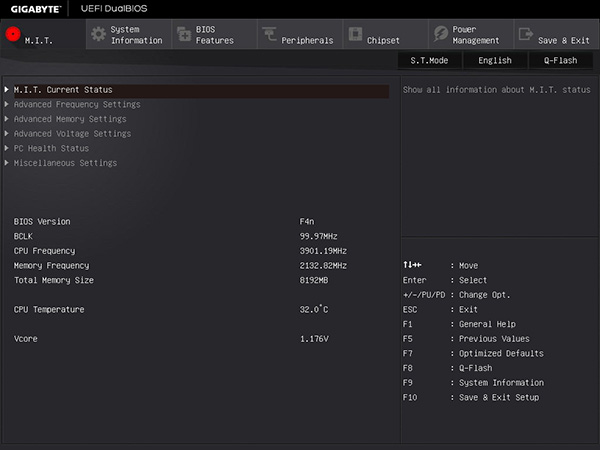
Task: Click the 2132.82MHz memory frequency value
Action: pos(323,266)
